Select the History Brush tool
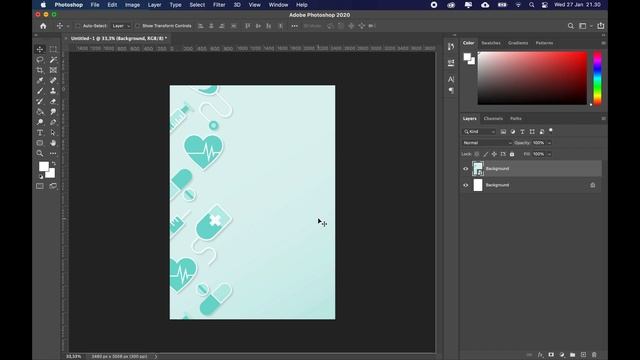This screenshot has height=360, width=640. [x=40, y=101]
